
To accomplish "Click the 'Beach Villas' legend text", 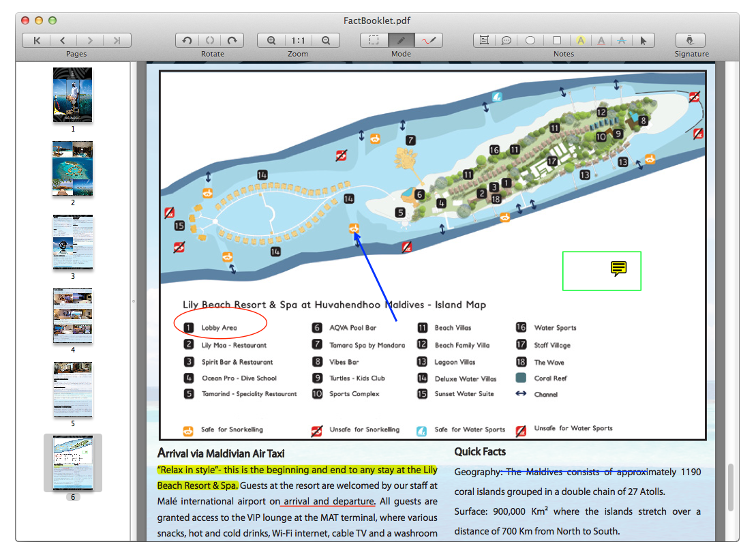I will coord(453,328).
